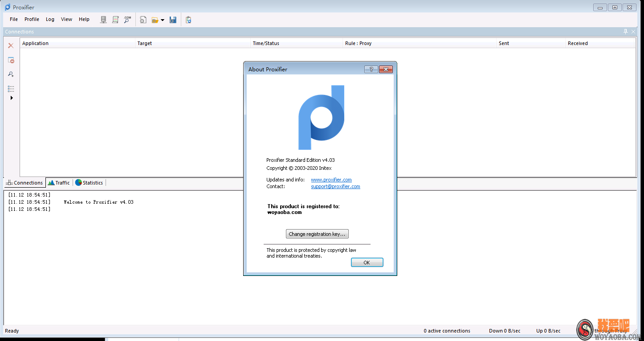Switch to the Statistics tab
The image size is (644, 341).
(89, 183)
